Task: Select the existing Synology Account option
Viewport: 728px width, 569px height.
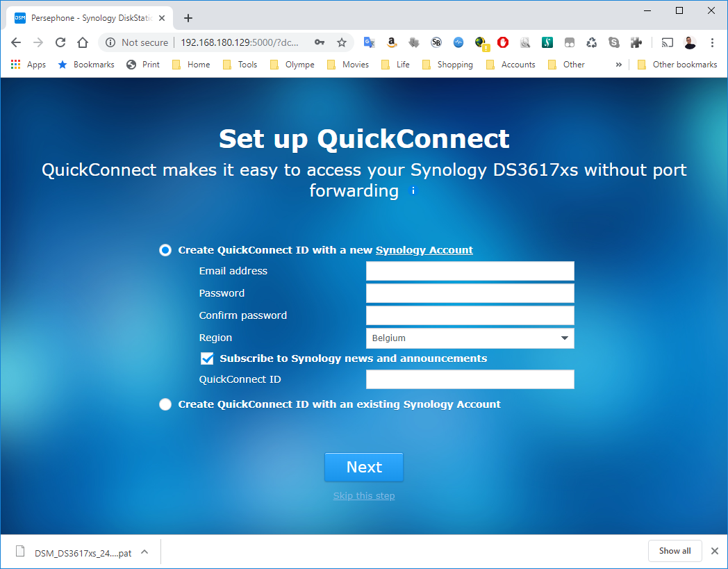Action: [x=165, y=404]
